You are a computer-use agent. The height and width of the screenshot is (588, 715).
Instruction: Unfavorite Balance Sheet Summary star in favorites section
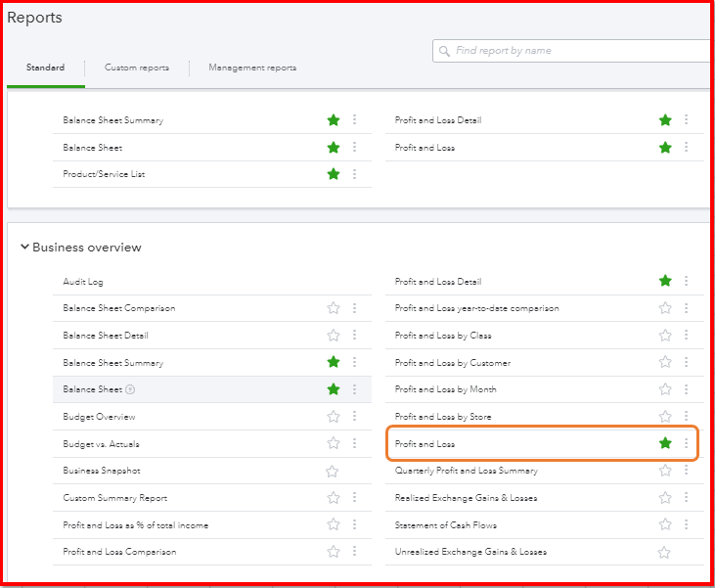(x=334, y=120)
